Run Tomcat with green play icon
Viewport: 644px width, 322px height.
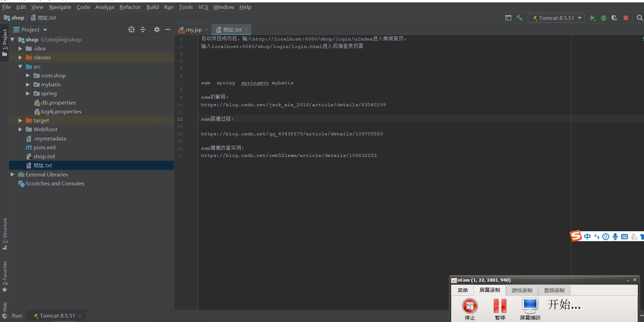pos(593,18)
